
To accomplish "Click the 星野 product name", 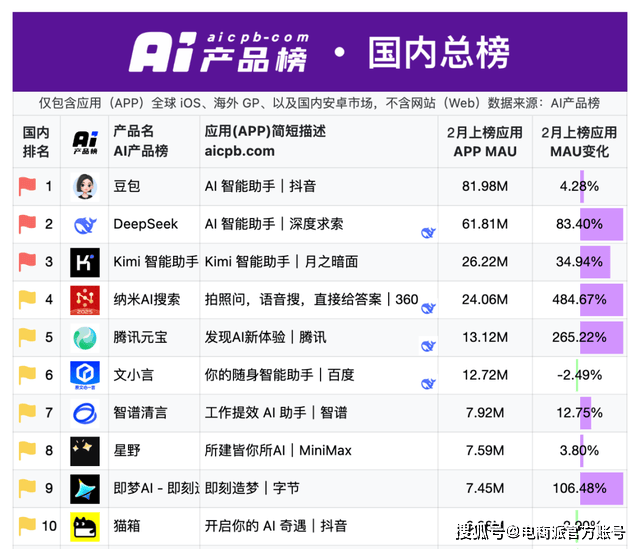I will coord(127,451).
